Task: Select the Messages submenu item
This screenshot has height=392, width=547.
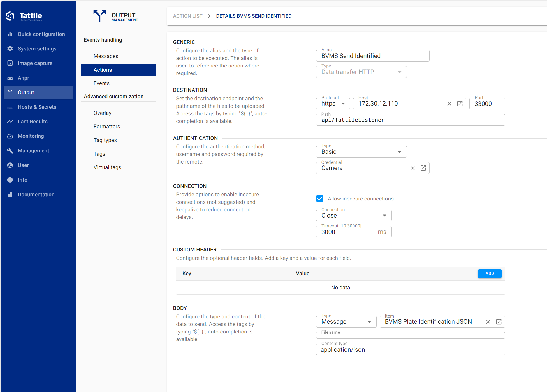Action: (118, 56)
